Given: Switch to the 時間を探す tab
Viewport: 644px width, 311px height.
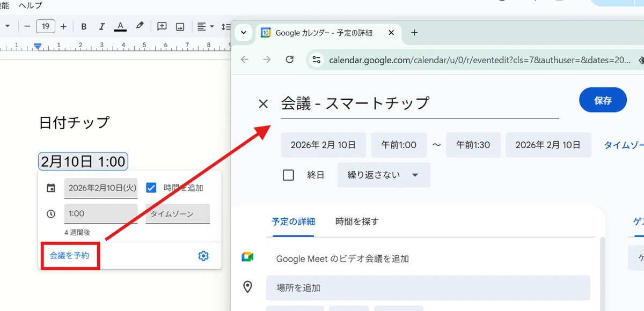Looking at the screenshot, I should [x=357, y=221].
